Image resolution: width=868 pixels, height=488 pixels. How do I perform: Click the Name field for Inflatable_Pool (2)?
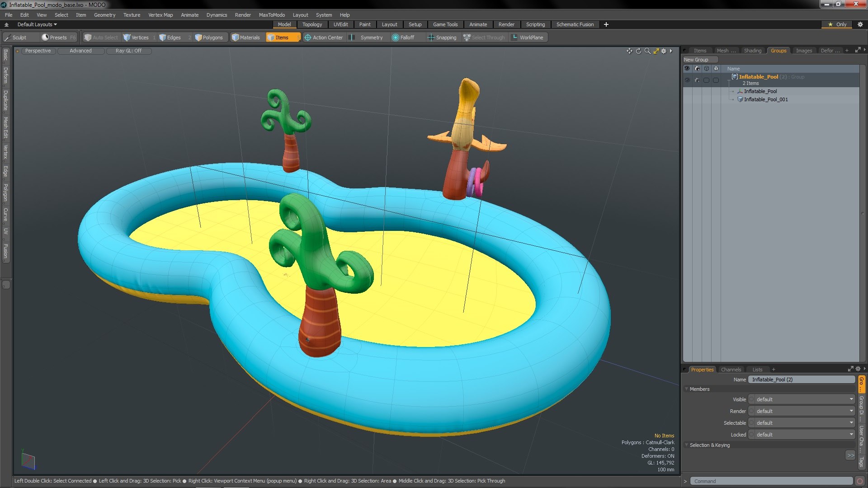pyautogui.click(x=801, y=380)
